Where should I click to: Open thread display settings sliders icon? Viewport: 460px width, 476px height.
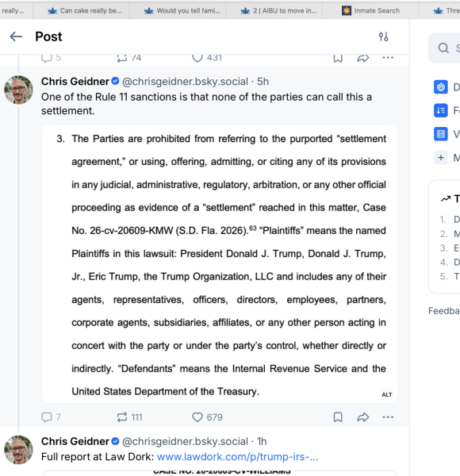coord(383,36)
